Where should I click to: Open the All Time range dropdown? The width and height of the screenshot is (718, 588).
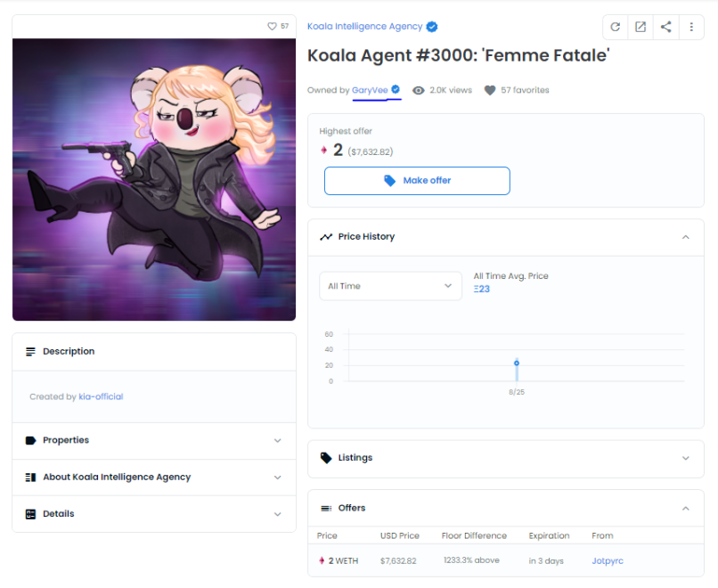390,286
